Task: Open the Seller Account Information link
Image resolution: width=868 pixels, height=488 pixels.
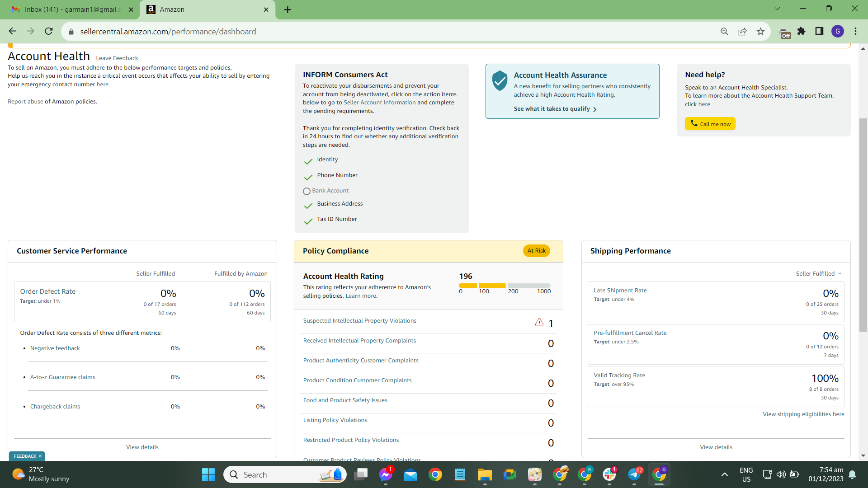Action: click(x=379, y=103)
